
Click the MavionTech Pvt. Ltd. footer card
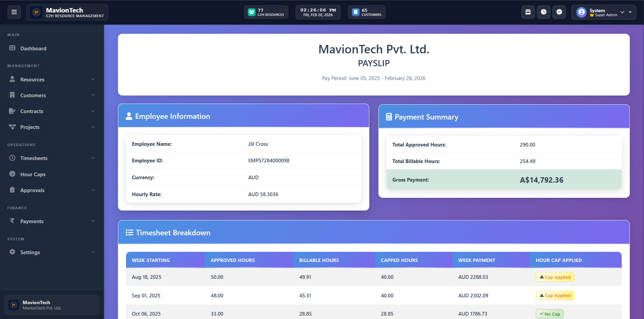point(52,305)
